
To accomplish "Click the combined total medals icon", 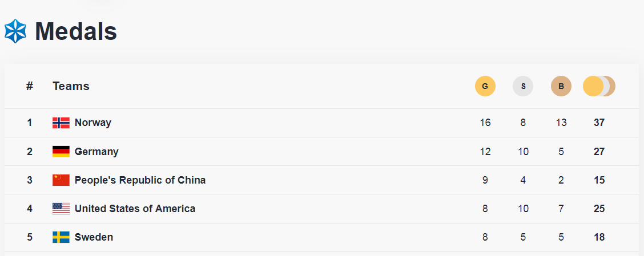I will click(x=598, y=86).
